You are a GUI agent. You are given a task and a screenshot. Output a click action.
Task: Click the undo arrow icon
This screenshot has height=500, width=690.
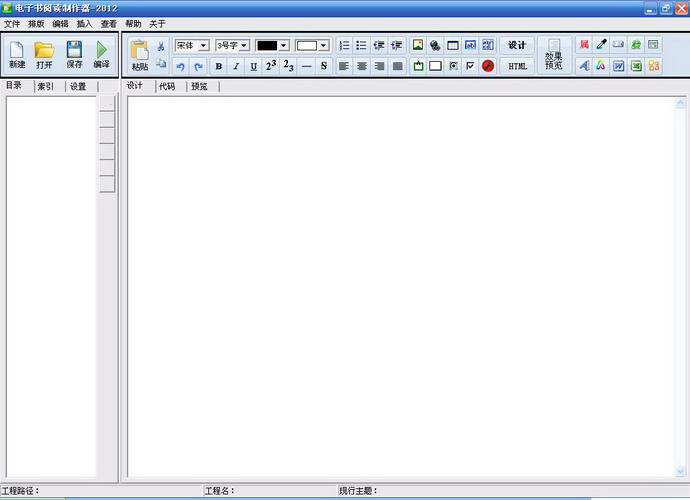coord(180,66)
